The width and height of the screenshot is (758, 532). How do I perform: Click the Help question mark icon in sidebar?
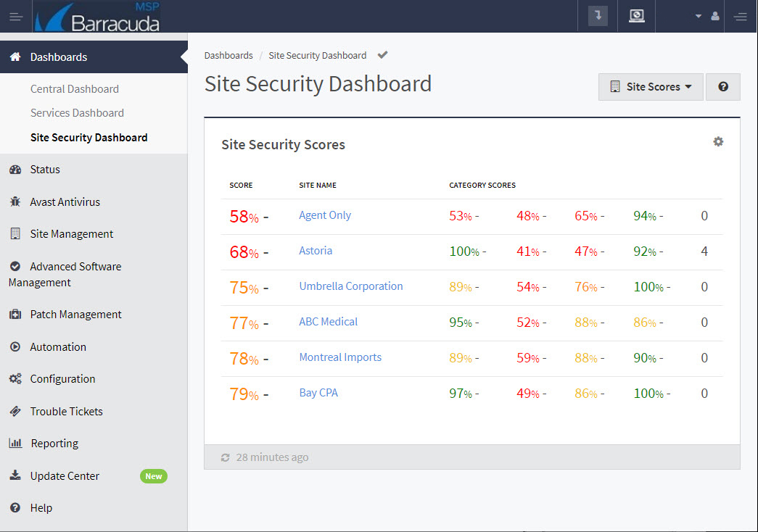(x=15, y=508)
